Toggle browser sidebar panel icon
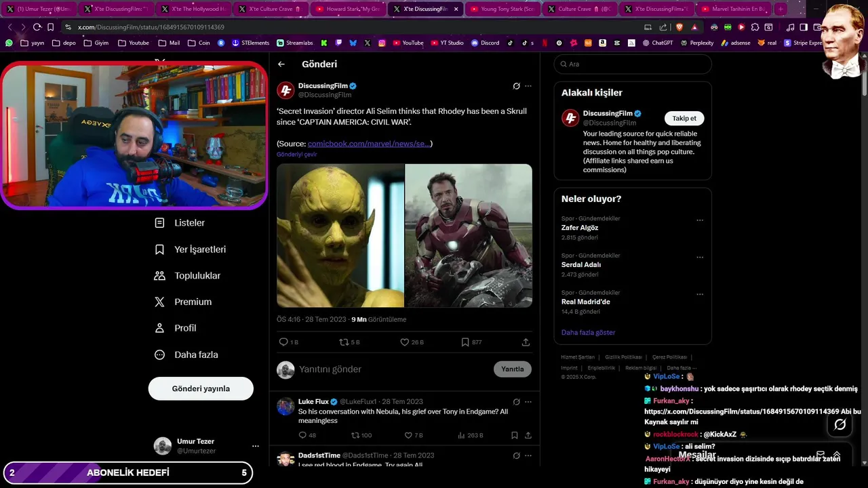This screenshot has width=868, height=488. (804, 27)
